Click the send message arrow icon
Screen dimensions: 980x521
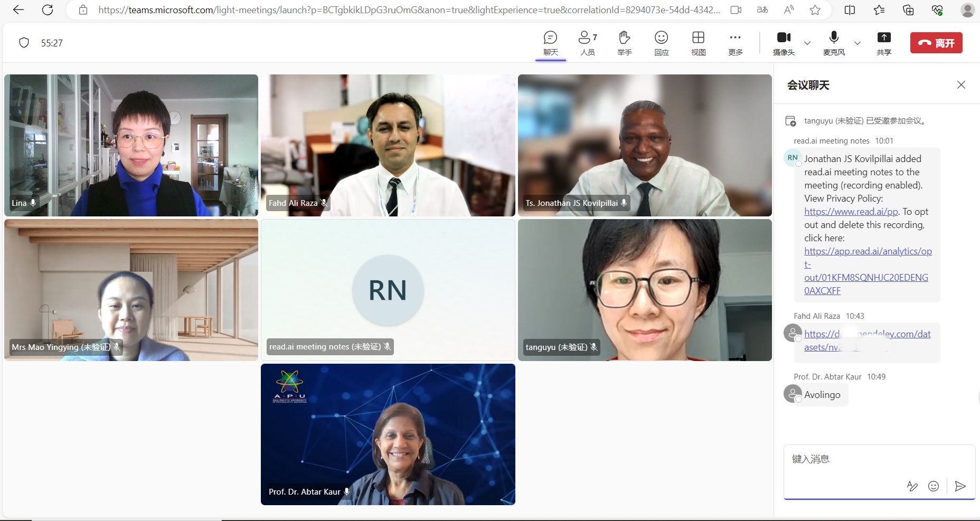(x=960, y=486)
